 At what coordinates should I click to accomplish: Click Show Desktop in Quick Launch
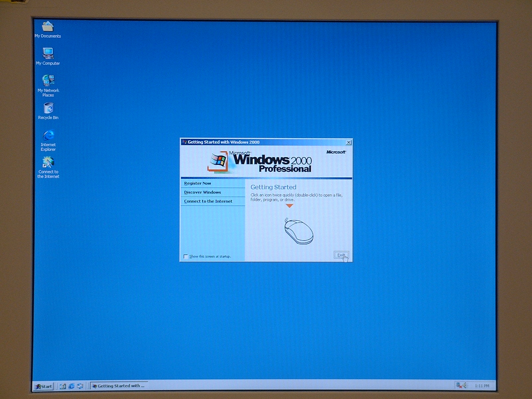pyautogui.click(x=63, y=386)
